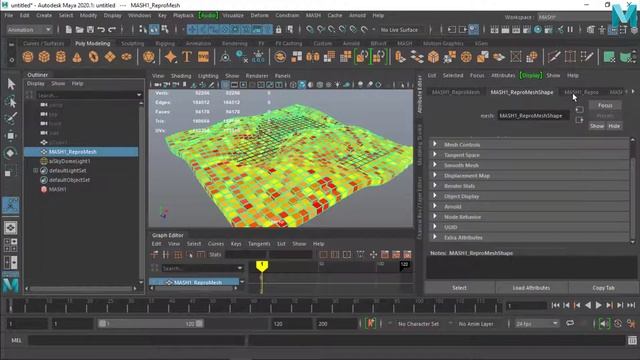The height and width of the screenshot is (360, 640).
Task: Click the SVG import shelf icon
Action: click(x=203, y=57)
